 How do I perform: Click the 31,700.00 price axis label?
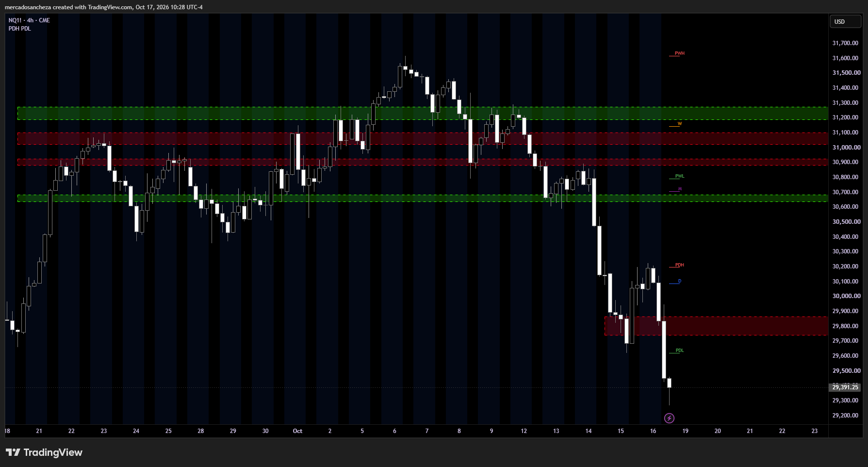tap(845, 43)
